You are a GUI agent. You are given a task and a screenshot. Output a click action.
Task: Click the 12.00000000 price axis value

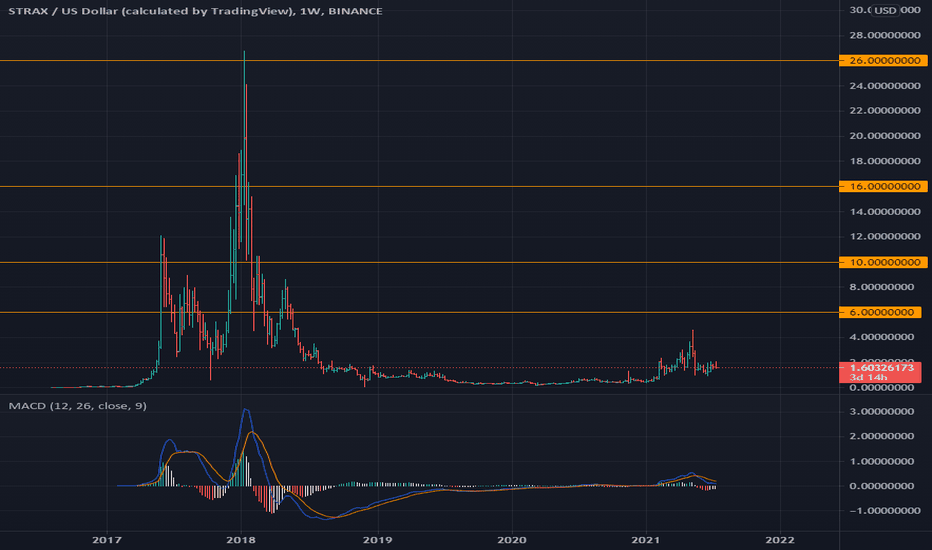(x=885, y=237)
